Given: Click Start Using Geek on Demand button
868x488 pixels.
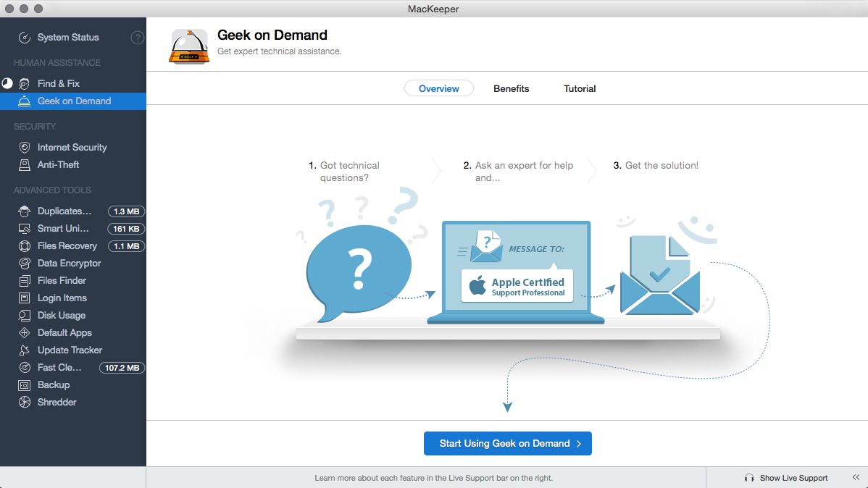Looking at the screenshot, I should (508, 444).
